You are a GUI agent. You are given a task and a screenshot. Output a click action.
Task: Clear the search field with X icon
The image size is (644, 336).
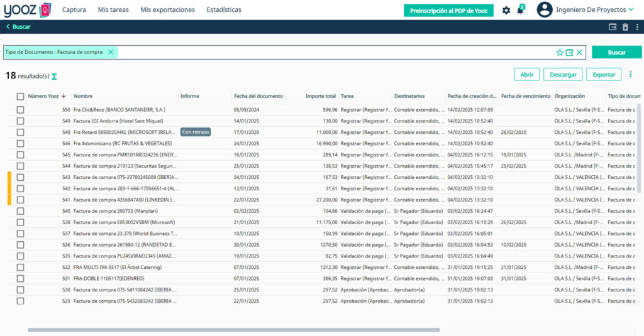tap(579, 53)
